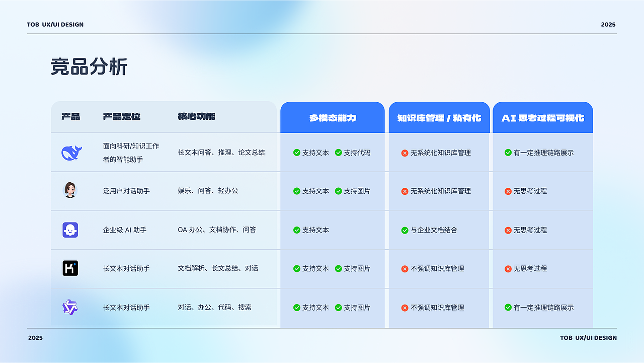Expand the 多模态能力 column header
644x363 pixels.
pyautogui.click(x=333, y=117)
